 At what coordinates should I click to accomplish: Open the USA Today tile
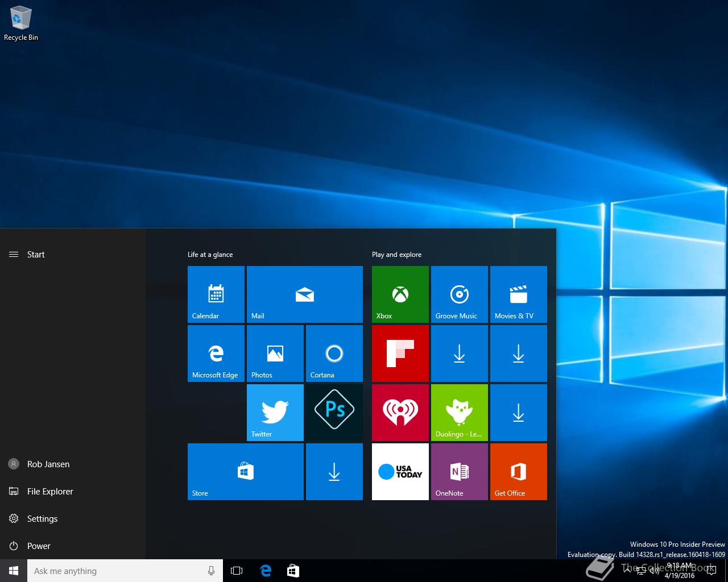click(x=400, y=472)
